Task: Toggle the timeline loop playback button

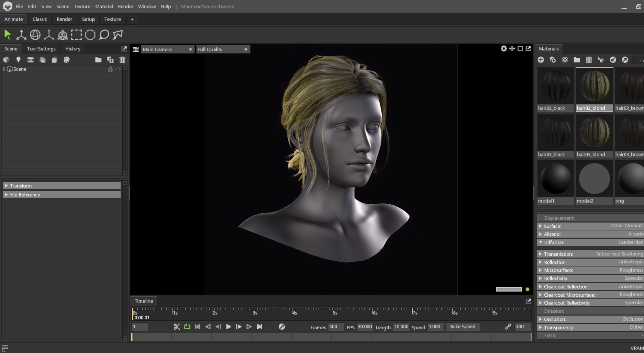Action: pyautogui.click(x=187, y=327)
